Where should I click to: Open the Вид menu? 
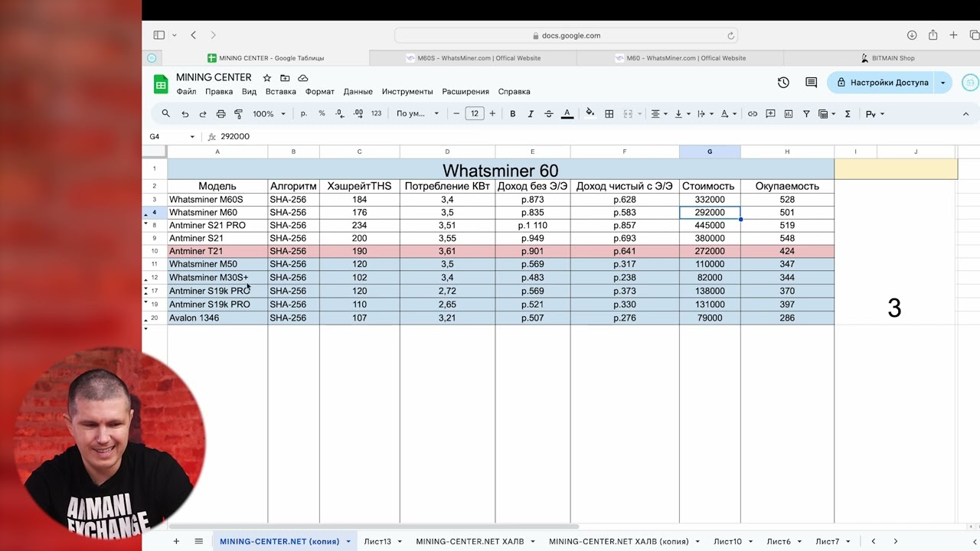249,92
